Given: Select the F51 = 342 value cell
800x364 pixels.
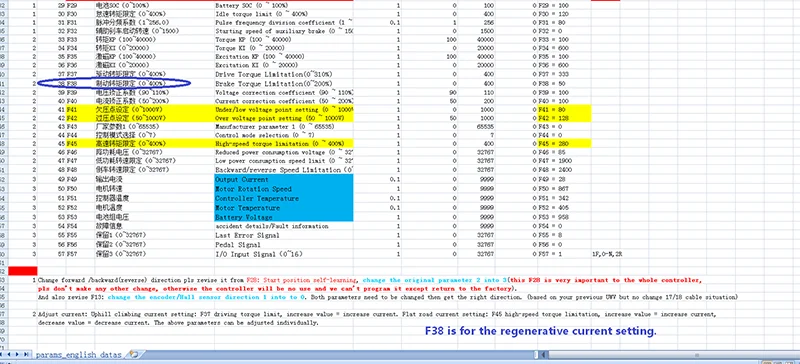Looking at the screenshot, I should (x=564, y=198).
